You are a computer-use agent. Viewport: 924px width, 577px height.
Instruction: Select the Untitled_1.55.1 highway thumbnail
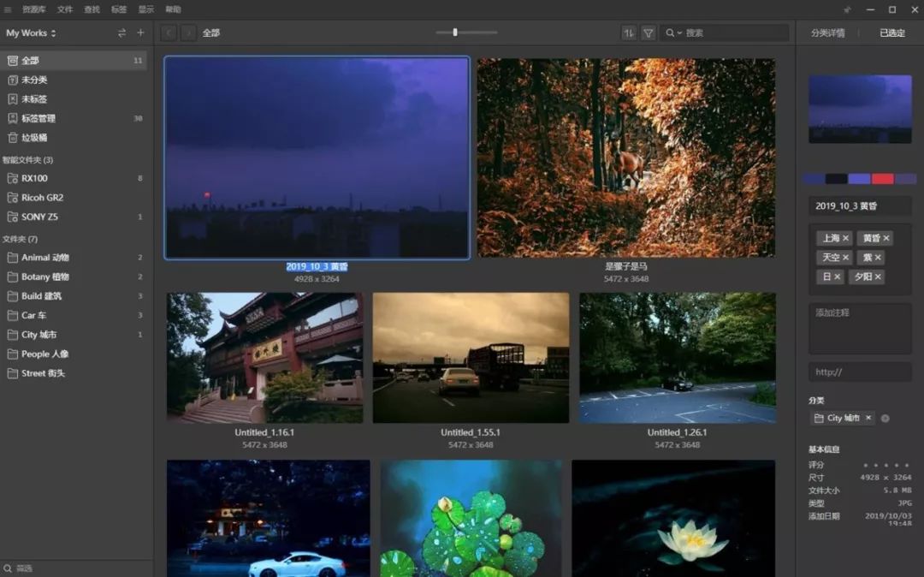[471, 358]
